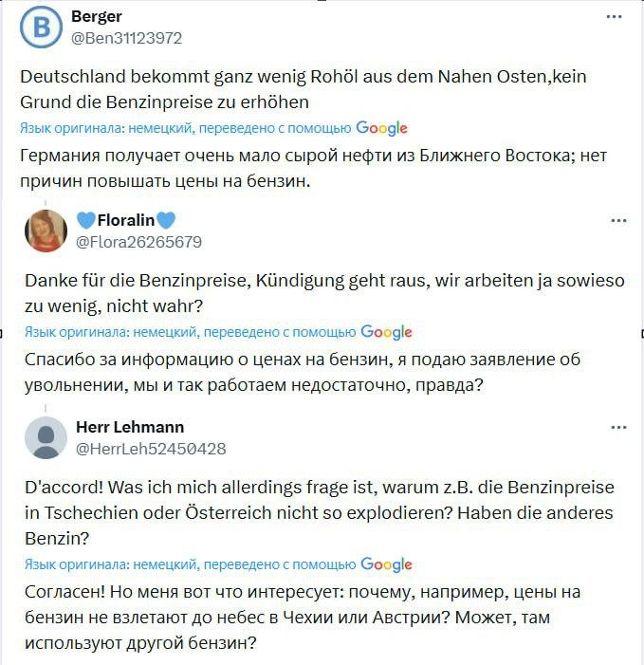Viewport: 644px width, 665px height.
Task: Click the @HerrLeh52450428 handle
Action: [150, 448]
